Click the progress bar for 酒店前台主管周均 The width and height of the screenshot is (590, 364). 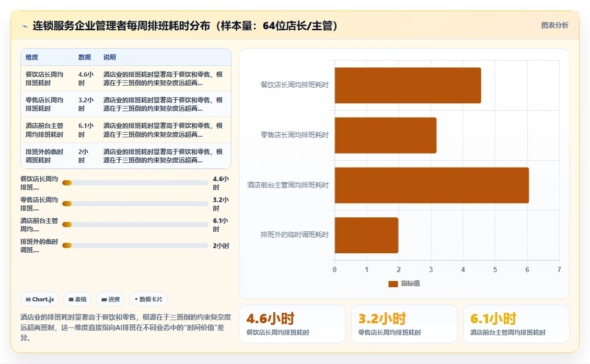click(x=135, y=225)
